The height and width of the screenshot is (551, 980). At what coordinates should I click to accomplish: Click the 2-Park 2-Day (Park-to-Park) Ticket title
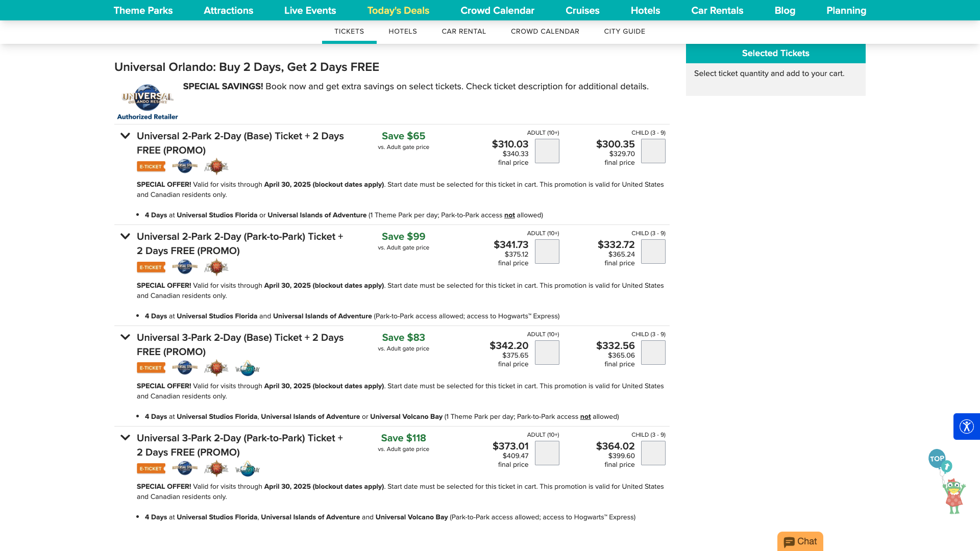click(x=240, y=243)
